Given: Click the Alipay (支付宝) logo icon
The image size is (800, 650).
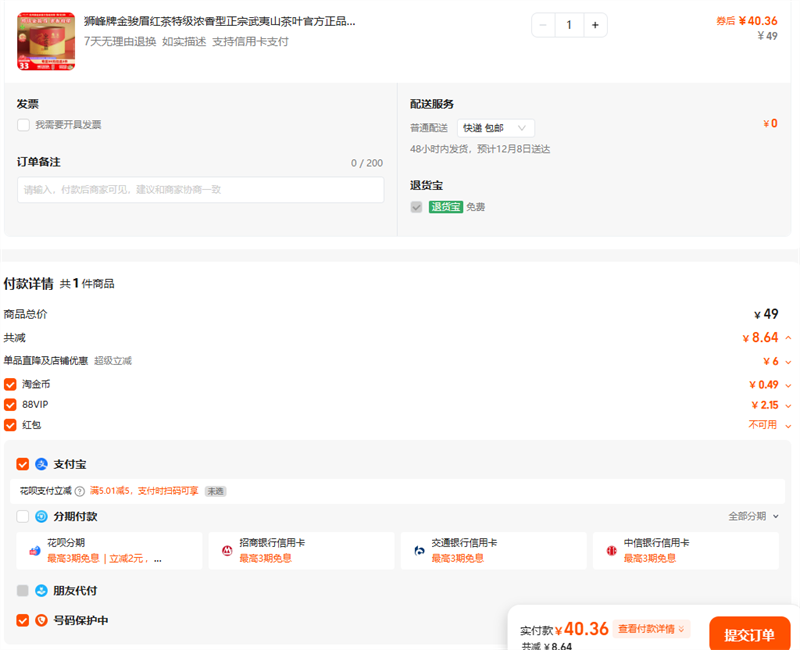Looking at the screenshot, I should (42, 465).
